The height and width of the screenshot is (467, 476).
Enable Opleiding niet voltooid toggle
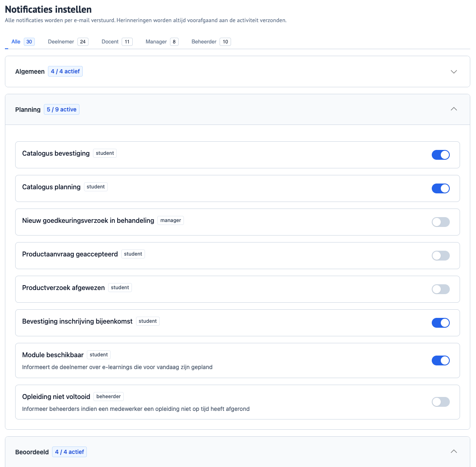[x=440, y=402]
